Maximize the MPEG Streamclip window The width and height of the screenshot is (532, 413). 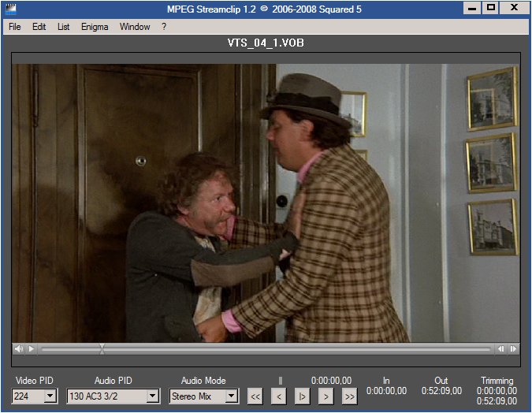(490, 8)
